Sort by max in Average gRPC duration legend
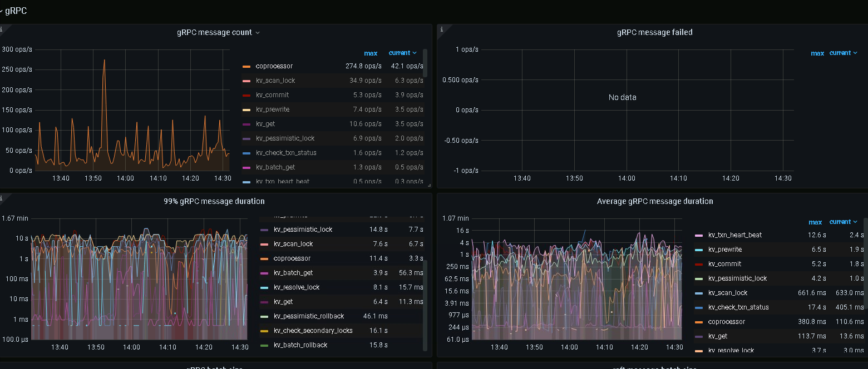The width and height of the screenshot is (868, 369). pyautogui.click(x=815, y=222)
